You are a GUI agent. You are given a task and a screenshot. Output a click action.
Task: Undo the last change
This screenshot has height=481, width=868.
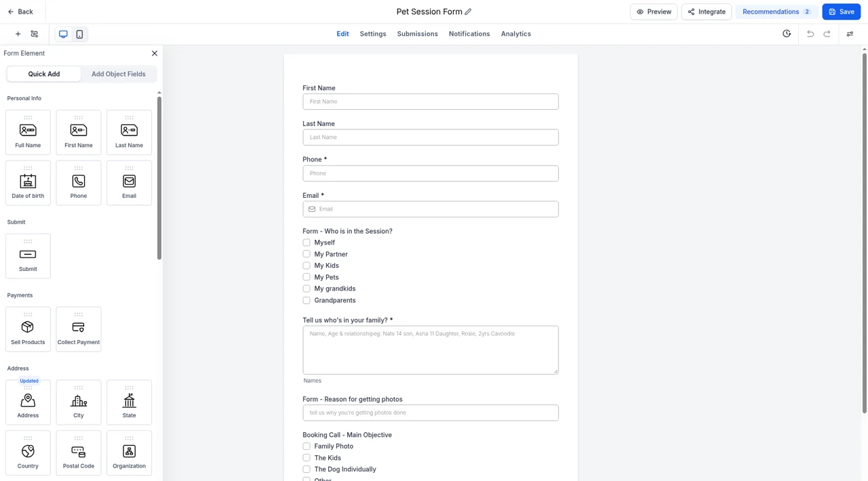pos(810,34)
